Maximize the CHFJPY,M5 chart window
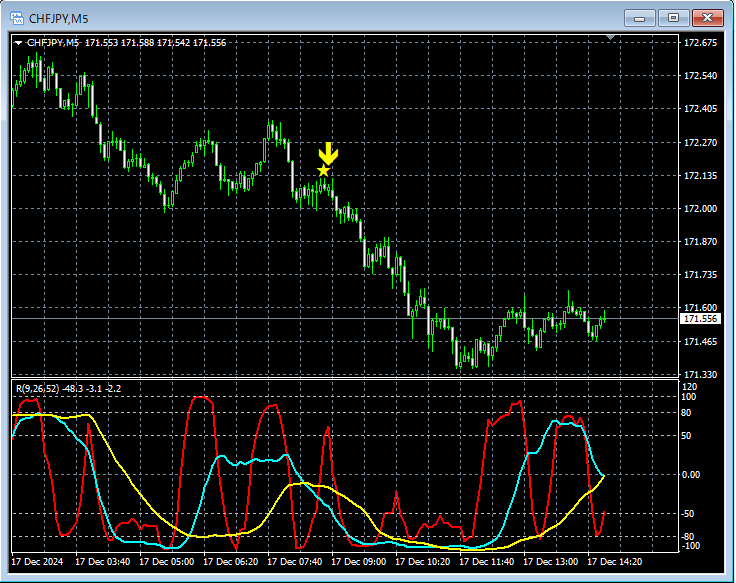 [x=673, y=18]
